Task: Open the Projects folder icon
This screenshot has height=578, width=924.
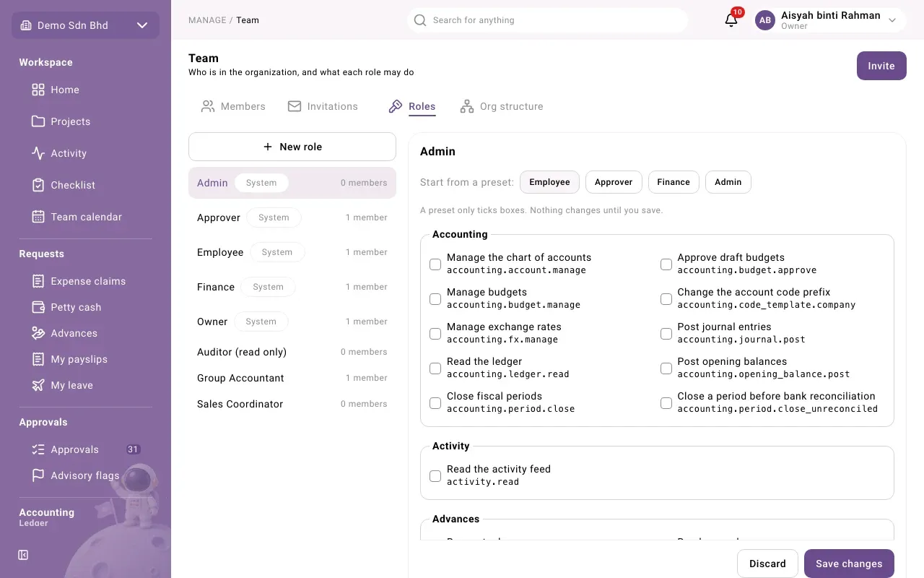Action: click(38, 121)
